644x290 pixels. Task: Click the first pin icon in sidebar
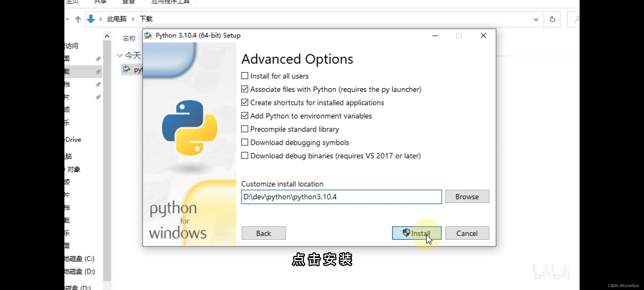[x=98, y=59]
